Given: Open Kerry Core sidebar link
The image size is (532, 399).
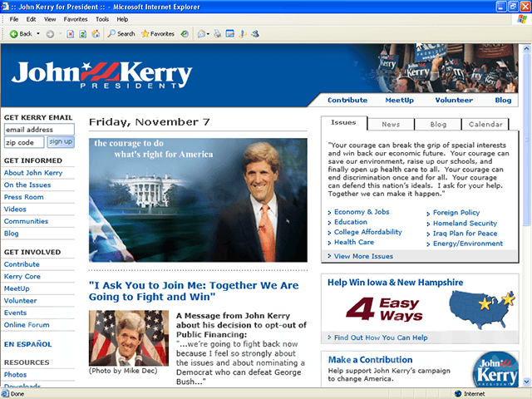Looking at the screenshot, I should (x=22, y=276).
